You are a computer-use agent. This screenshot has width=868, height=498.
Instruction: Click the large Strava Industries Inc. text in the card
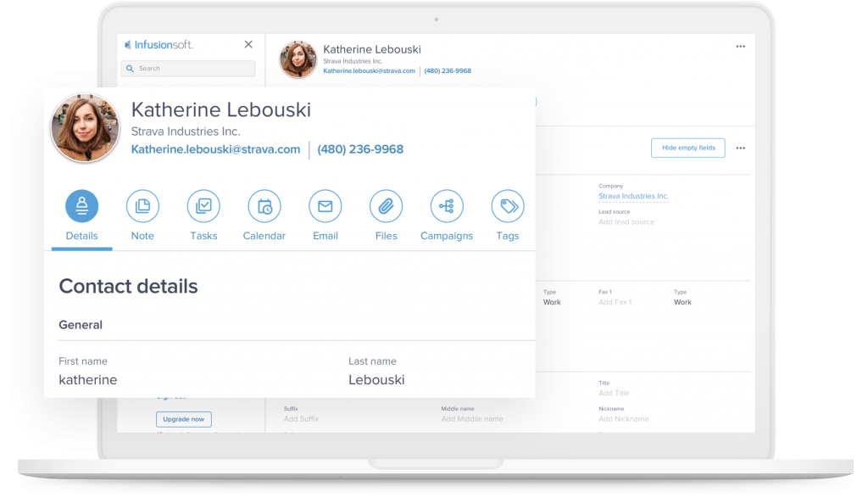coord(186,131)
